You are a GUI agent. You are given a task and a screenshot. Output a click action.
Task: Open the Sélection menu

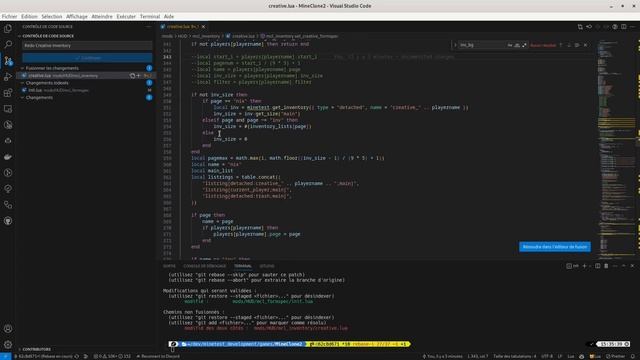pos(52,16)
